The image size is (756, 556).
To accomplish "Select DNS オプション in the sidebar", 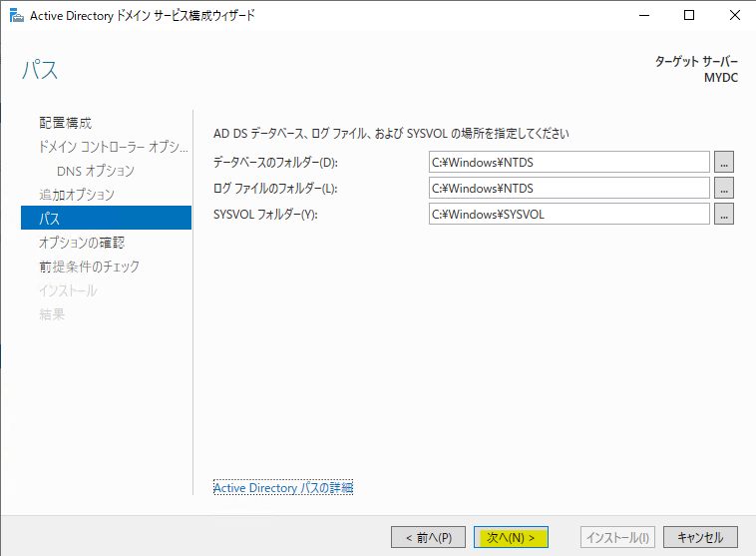I will click(x=96, y=171).
